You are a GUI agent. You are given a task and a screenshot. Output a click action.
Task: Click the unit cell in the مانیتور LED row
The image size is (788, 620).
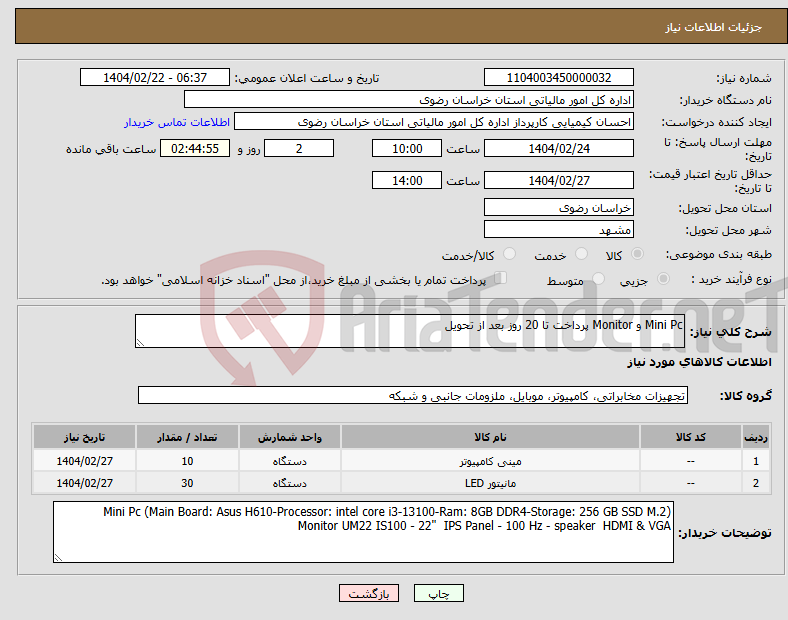290,483
